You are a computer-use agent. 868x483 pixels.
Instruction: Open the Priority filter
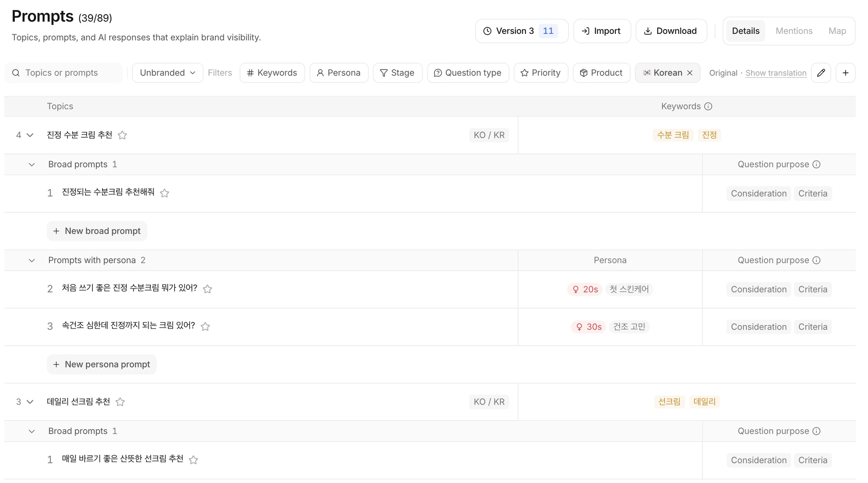pyautogui.click(x=541, y=73)
